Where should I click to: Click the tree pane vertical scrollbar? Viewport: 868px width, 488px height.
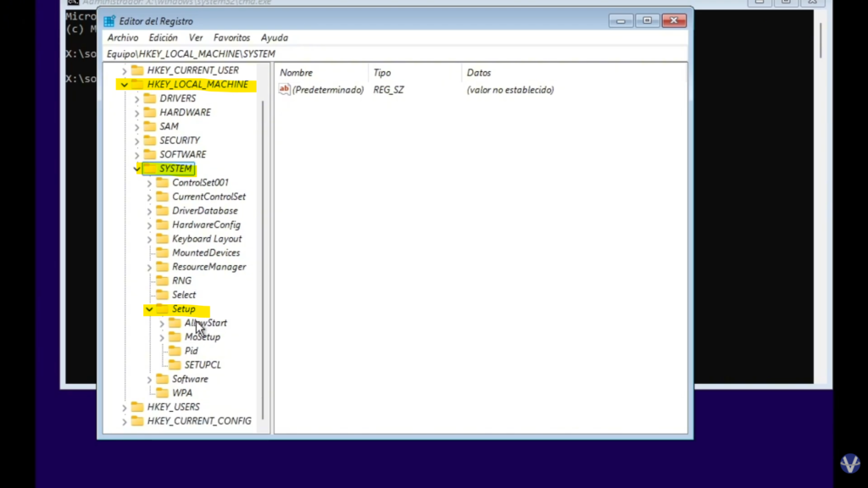pyautogui.click(x=263, y=254)
